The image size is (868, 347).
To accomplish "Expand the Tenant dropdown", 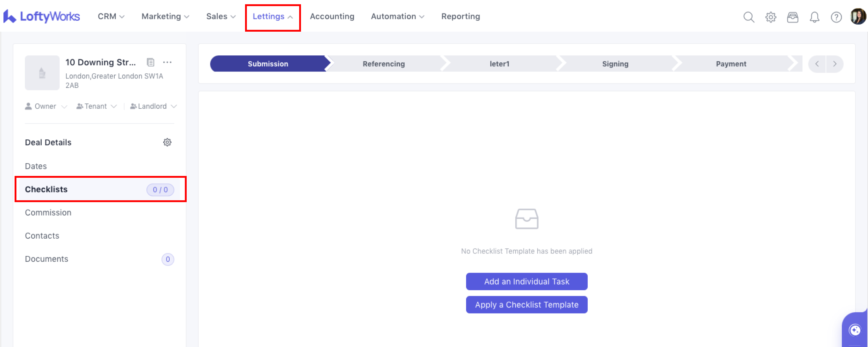I will tap(96, 106).
